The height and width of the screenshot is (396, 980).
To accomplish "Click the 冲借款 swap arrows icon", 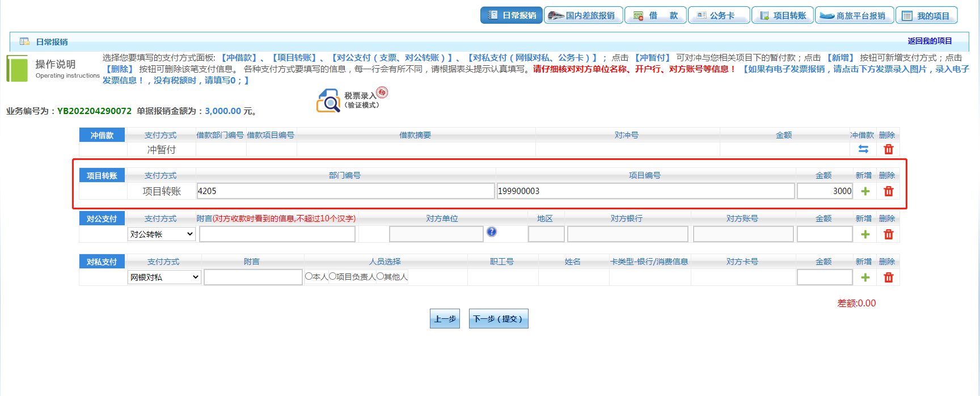I will 863,149.
